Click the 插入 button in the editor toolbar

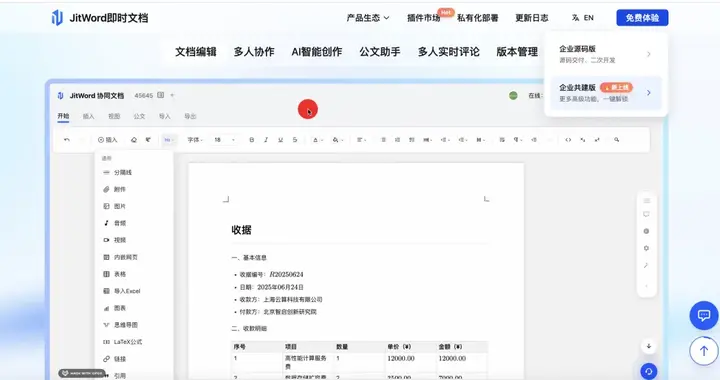point(107,140)
